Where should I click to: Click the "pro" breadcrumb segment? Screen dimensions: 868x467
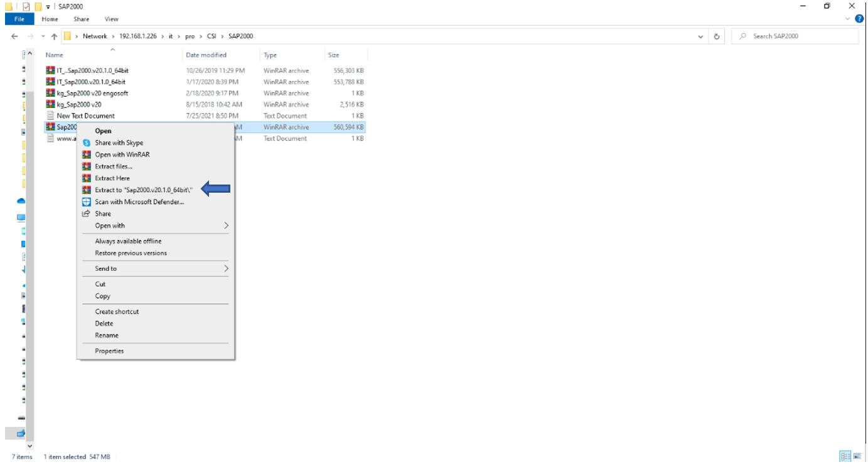pyautogui.click(x=190, y=36)
